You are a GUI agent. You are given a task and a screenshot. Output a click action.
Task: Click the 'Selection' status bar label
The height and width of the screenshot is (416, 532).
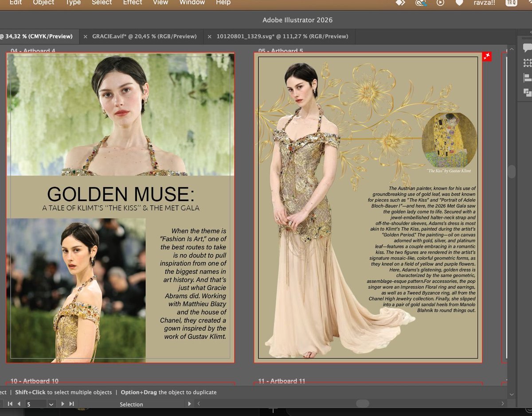pyautogui.click(x=131, y=404)
